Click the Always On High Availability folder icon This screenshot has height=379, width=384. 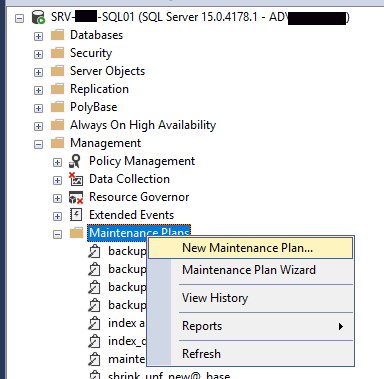pos(57,125)
